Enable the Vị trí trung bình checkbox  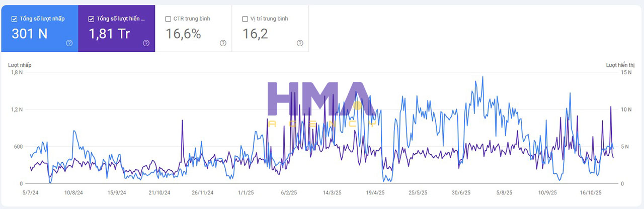[245, 19]
